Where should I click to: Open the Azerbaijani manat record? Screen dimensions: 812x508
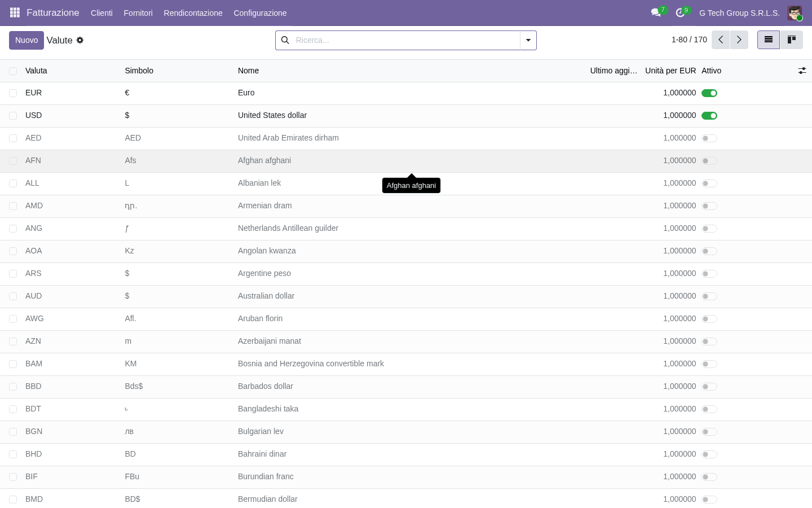tap(270, 341)
